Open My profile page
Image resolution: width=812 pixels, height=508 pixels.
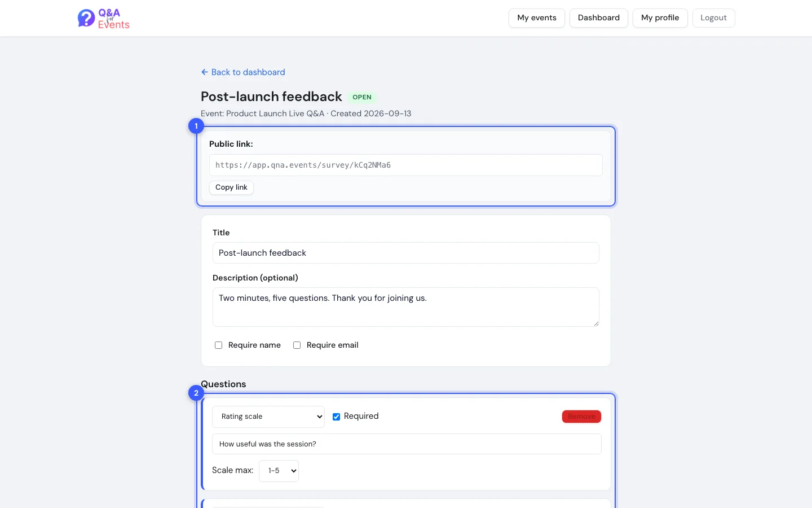660,18
